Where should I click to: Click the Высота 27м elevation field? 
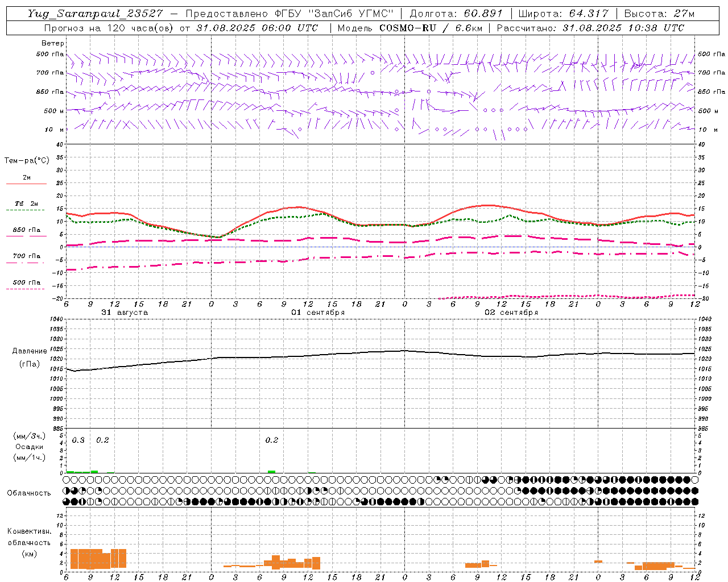coord(659,14)
